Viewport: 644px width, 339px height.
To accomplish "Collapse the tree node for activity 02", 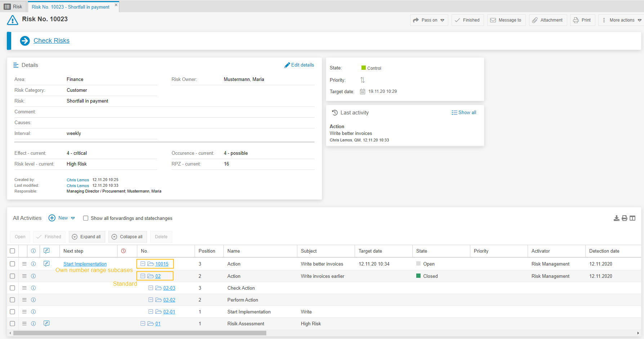I will click(143, 276).
